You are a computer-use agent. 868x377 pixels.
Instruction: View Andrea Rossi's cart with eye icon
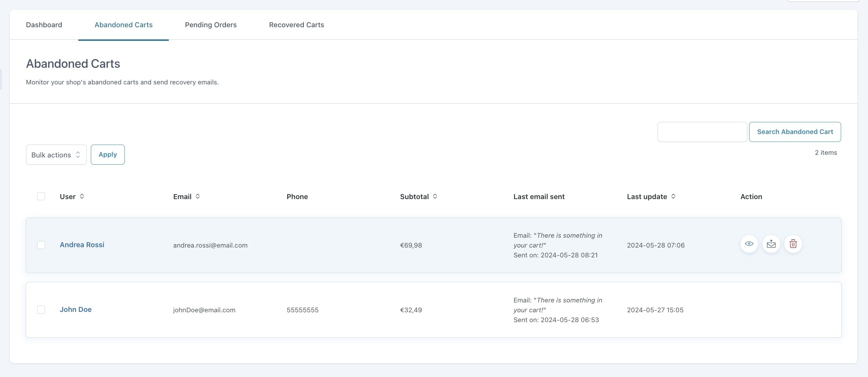[749, 244]
